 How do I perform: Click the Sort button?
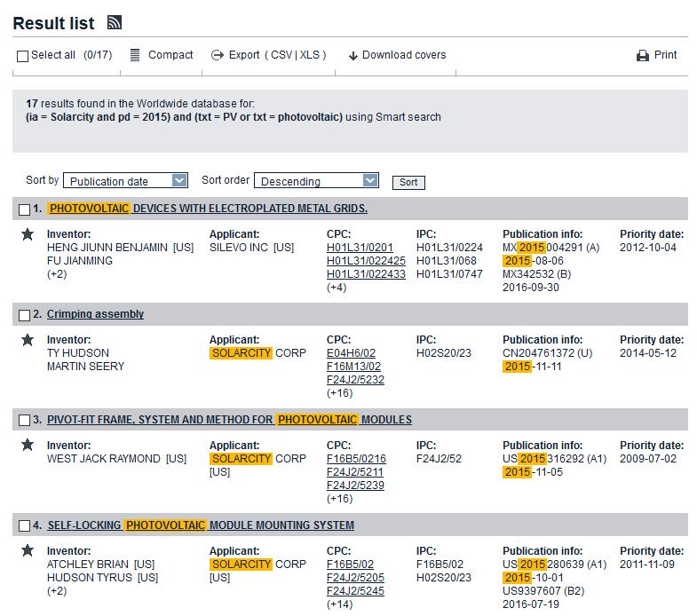pyautogui.click(x=408, y=182)
